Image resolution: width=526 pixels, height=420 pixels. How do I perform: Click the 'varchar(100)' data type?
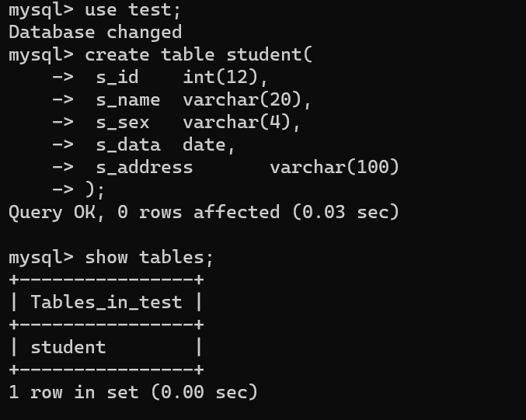click(x=334, y=168)
